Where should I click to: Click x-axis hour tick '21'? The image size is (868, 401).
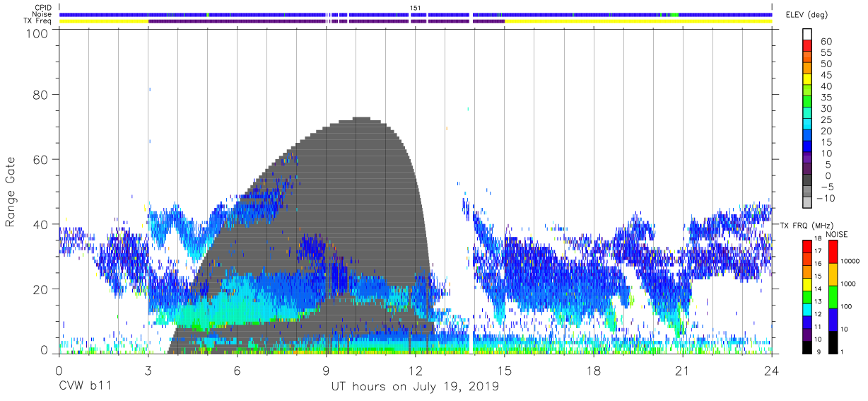click(x=683, y=371)
